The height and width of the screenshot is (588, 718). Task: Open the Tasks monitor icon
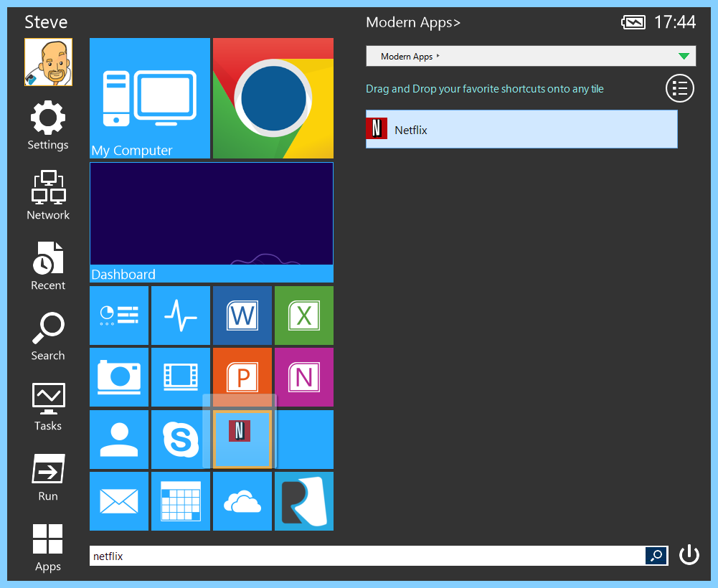point(48,399)
